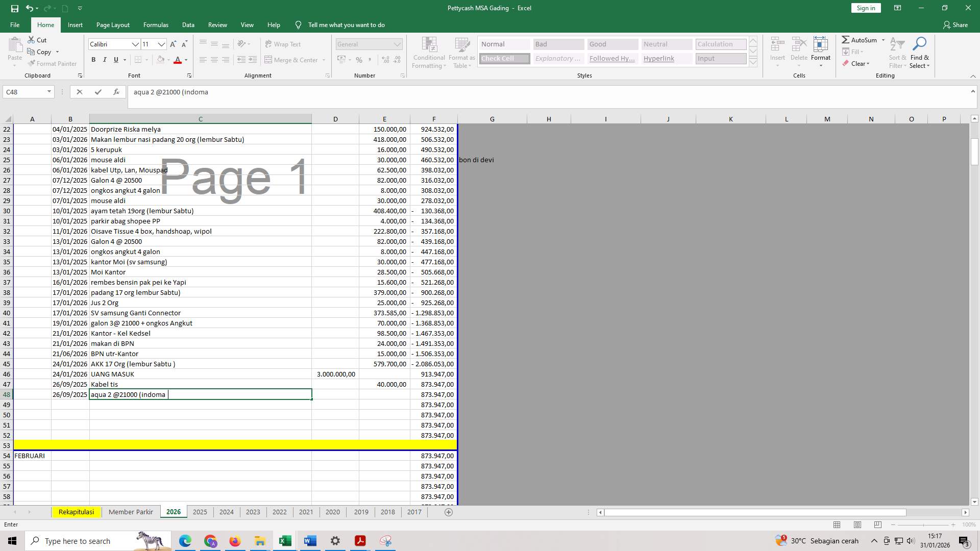Click the Increase Decimal icon
The image size is (980, 551).
click(x=384, y=60)
